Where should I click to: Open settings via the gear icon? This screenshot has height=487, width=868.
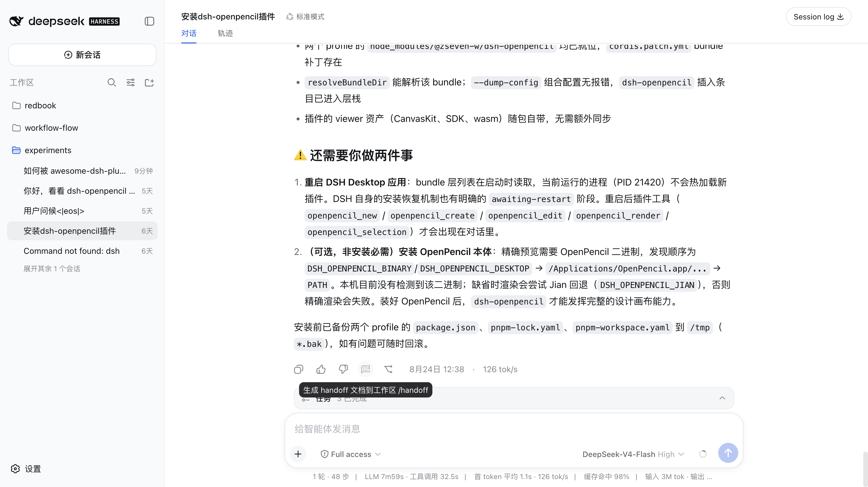[15, 469]
